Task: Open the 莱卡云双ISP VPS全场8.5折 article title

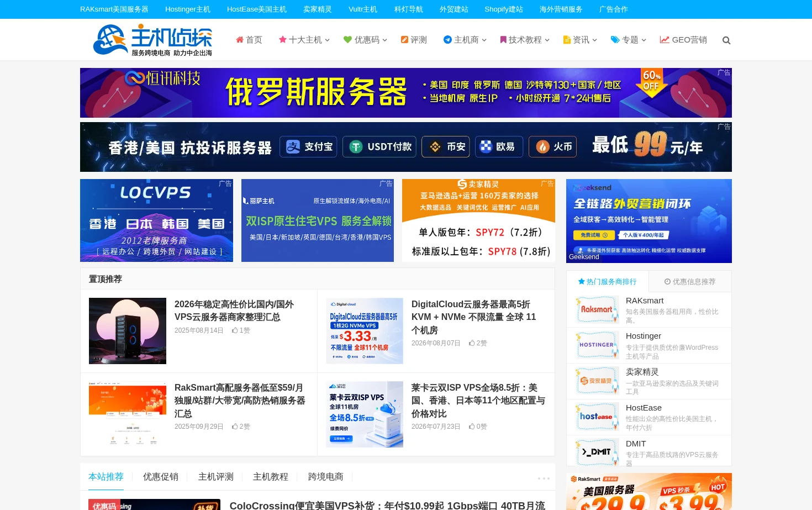Action: pos(478,401)
